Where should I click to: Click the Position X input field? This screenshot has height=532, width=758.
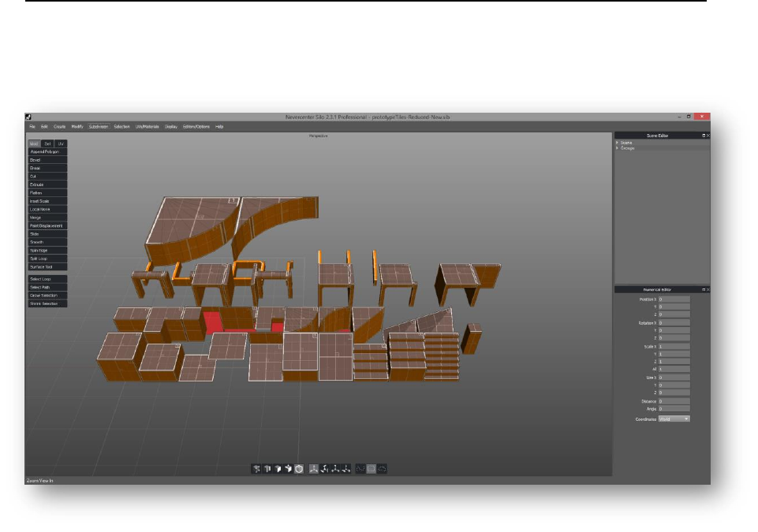point(674,299)
